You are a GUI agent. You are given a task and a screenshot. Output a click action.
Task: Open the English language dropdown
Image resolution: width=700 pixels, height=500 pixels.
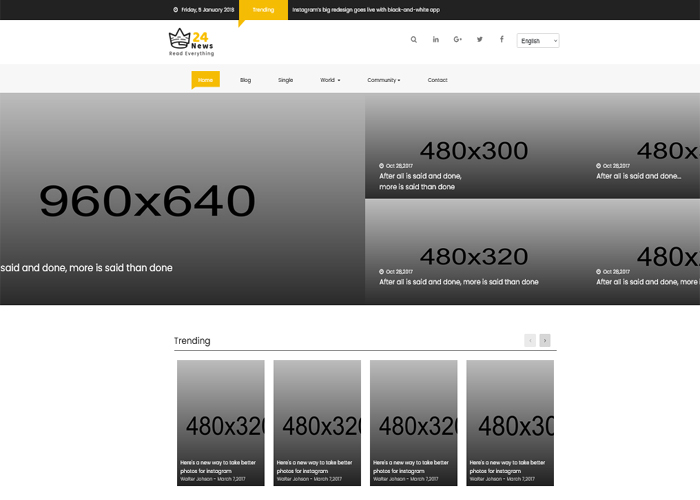(537, 41)
